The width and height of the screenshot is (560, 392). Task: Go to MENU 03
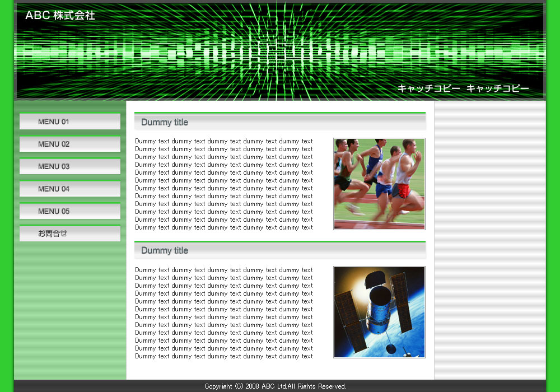(x=70, y=166)
